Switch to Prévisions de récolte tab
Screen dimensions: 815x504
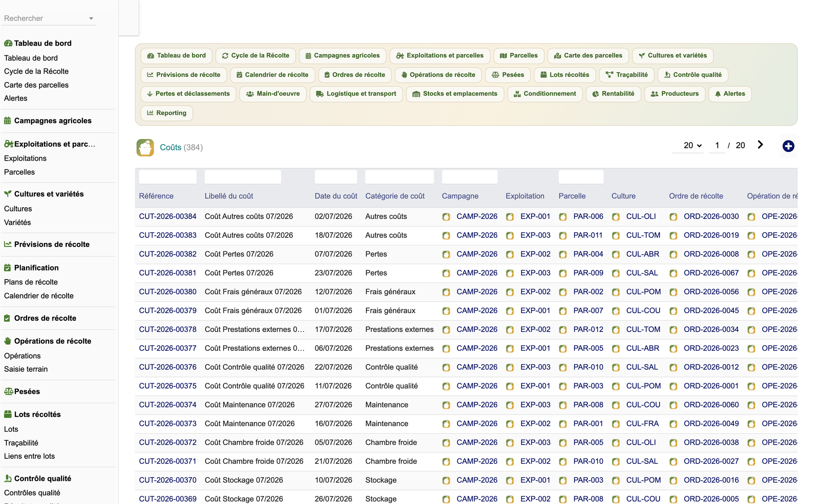click(184, 75)
